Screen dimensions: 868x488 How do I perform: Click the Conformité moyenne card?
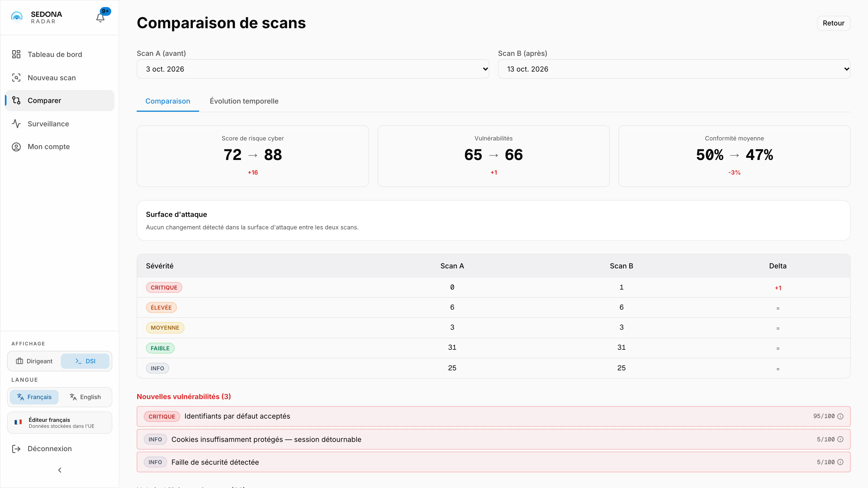[x=734, y=156]
